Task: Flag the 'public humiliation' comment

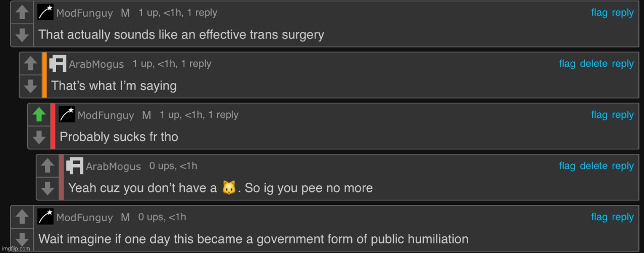Action: 599,217
